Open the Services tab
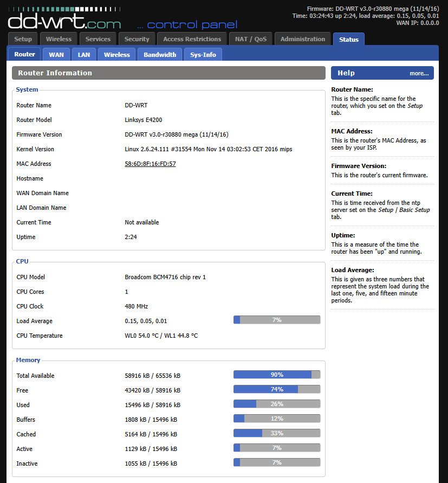Screen dimensions: 448x483 point(98,38)
